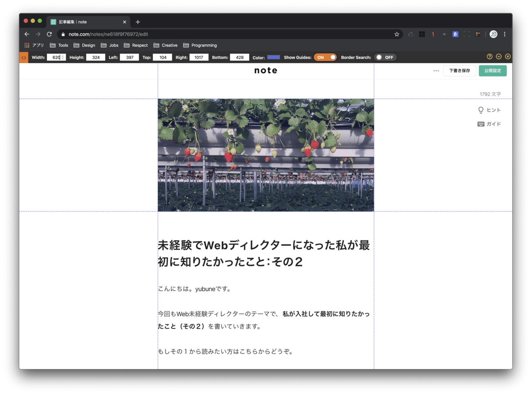Turn off the Show Guides toggle
The image size is (532, 395).
[325, 57]
